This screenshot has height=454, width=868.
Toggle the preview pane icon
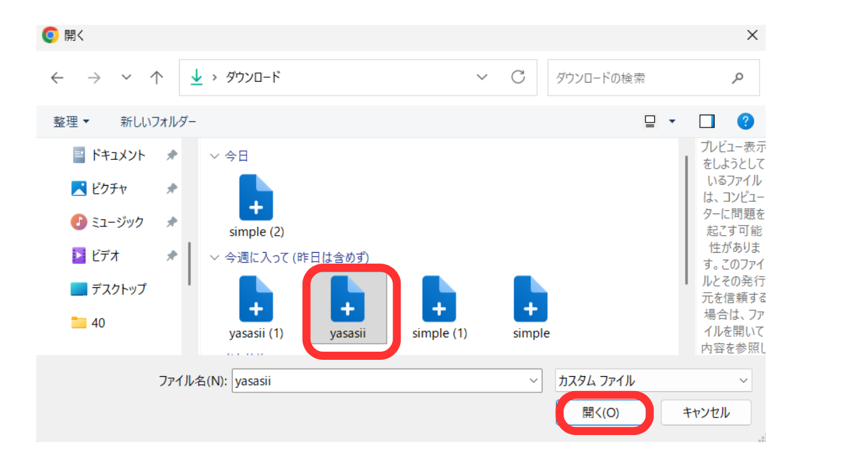pyautogui.click(x=706, y=121)
